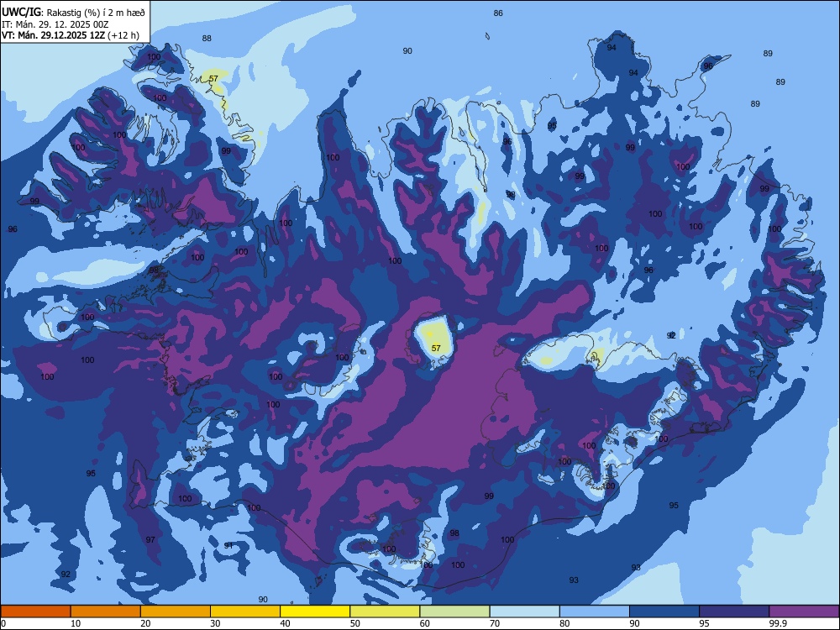Screen dimensions: 840x630
Task: Click the legend tick label '0'
Action: (3, 623)
